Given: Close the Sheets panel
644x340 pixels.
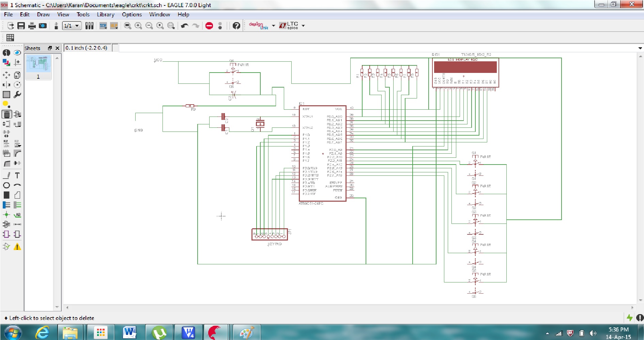Looking at the screenshot, I should (x=57, y=48).
